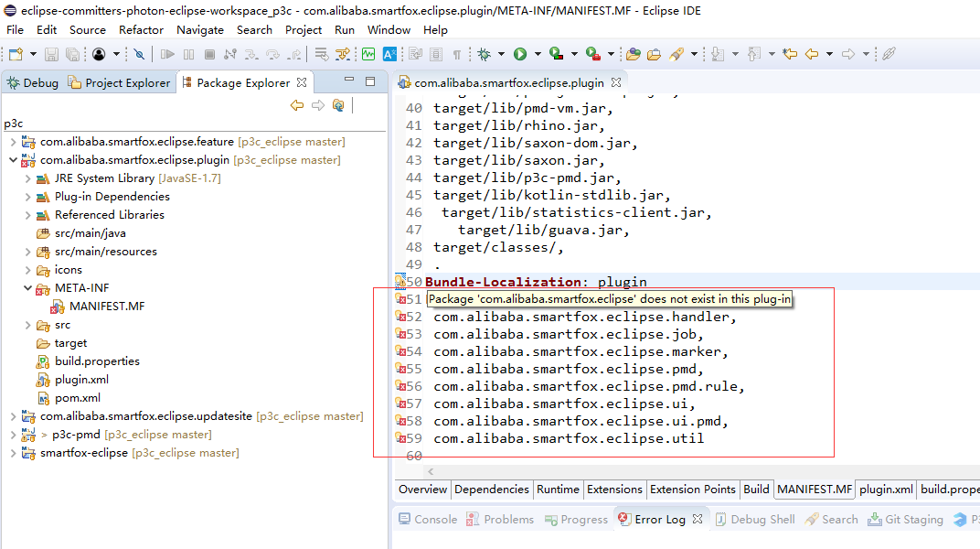Click the New wizard toolbar icon
Screen dimensions: 980x549
click(x=16, y=54)
